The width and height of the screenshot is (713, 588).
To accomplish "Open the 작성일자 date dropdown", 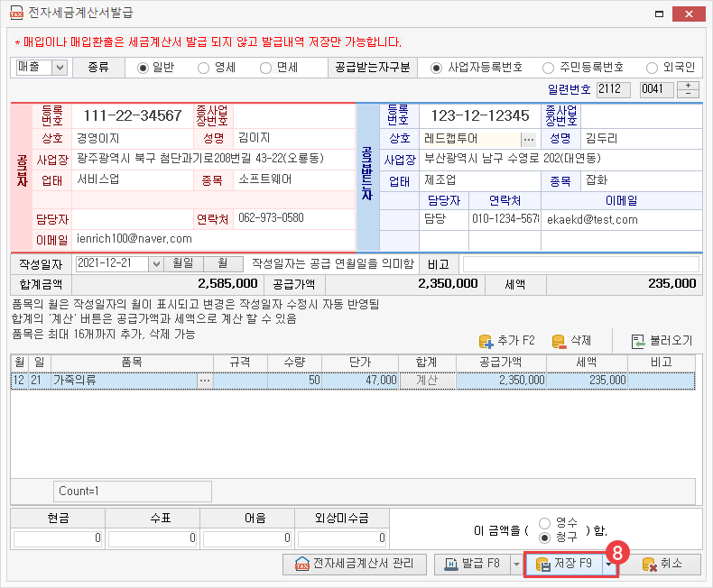I will coord(155,264).
